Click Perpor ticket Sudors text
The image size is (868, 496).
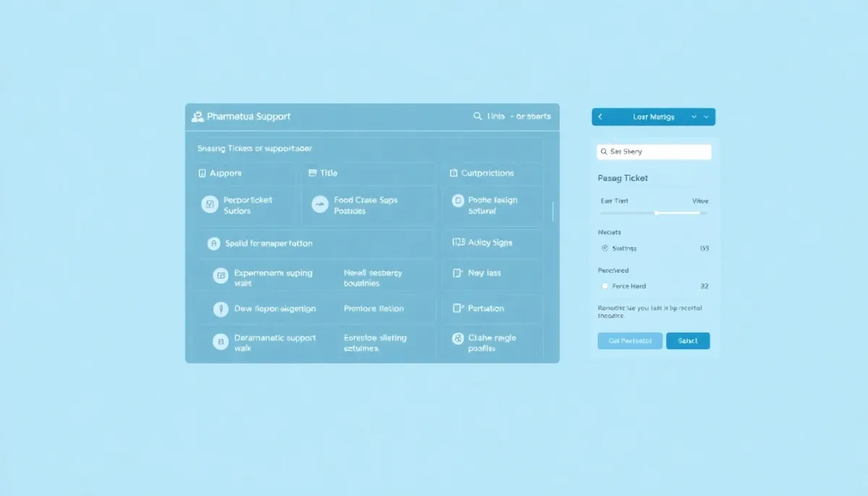pos(247,205)
